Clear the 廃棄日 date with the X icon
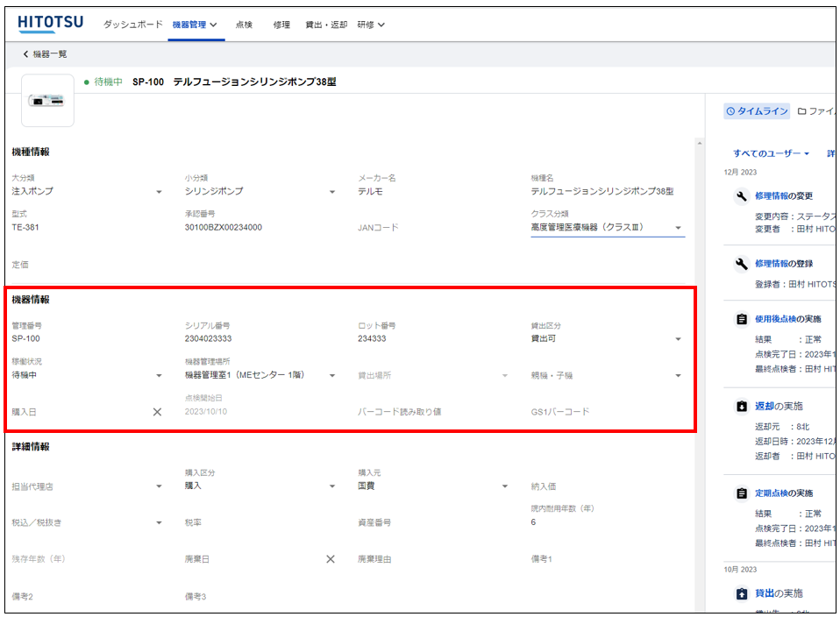 coord(331,559)
